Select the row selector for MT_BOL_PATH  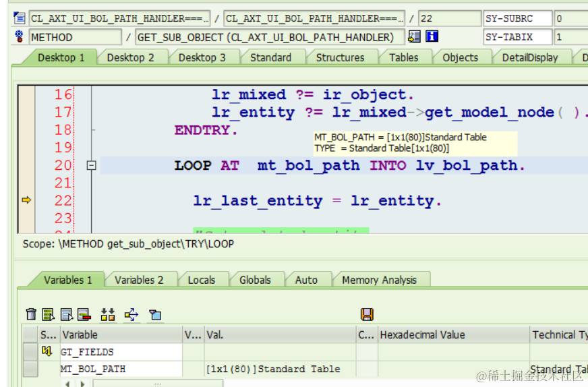[30, 369]
